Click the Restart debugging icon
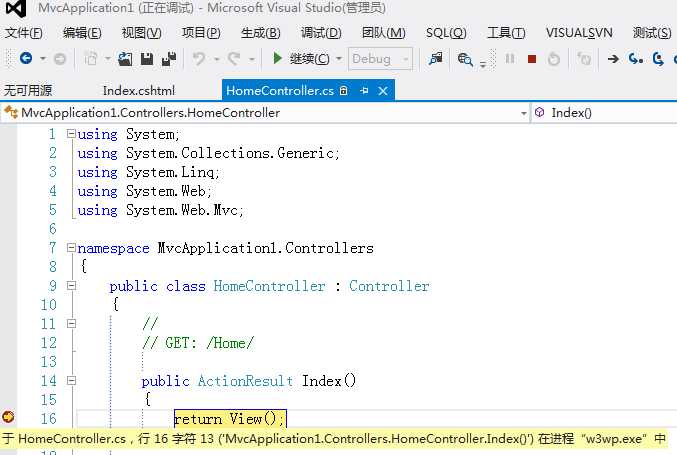The width and height of the screenshot is (677, 455). coord(554,59)
